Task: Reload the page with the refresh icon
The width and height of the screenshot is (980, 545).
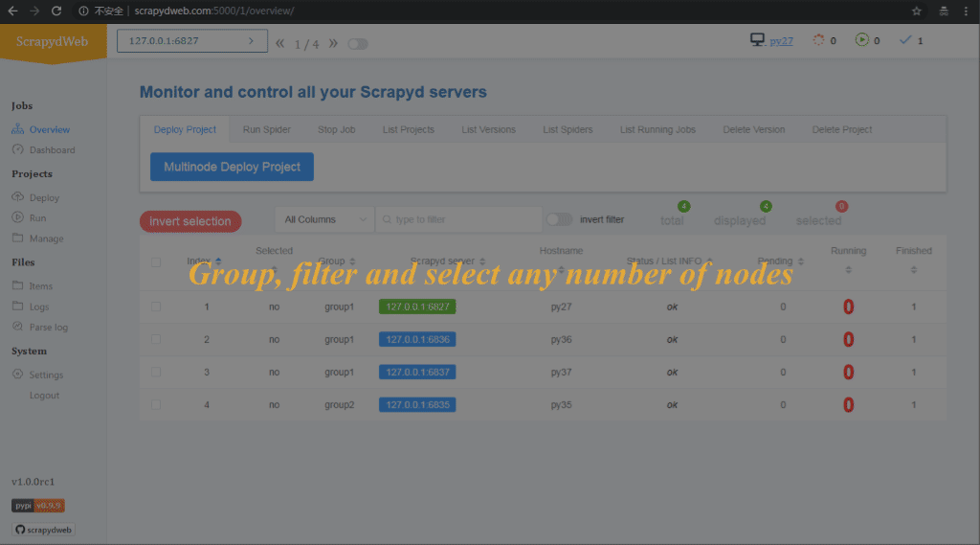Action: pos(56,11)
